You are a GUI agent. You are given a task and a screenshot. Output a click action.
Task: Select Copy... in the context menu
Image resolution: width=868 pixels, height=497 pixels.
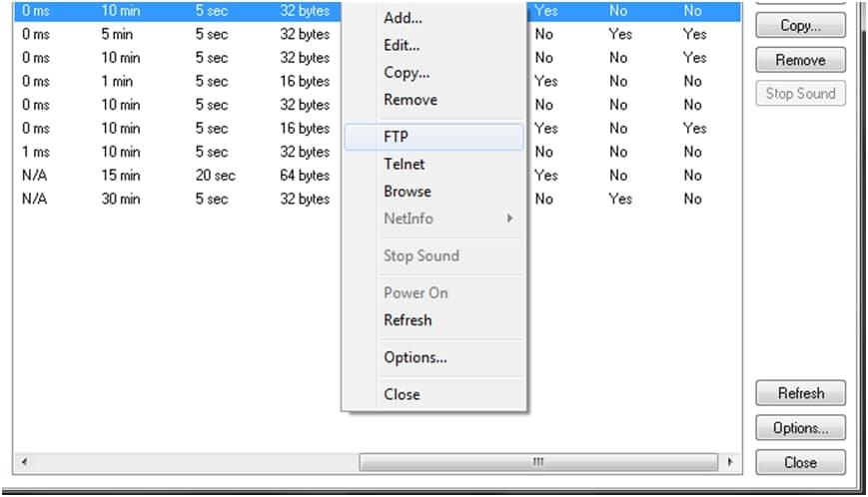coord(407,73)
